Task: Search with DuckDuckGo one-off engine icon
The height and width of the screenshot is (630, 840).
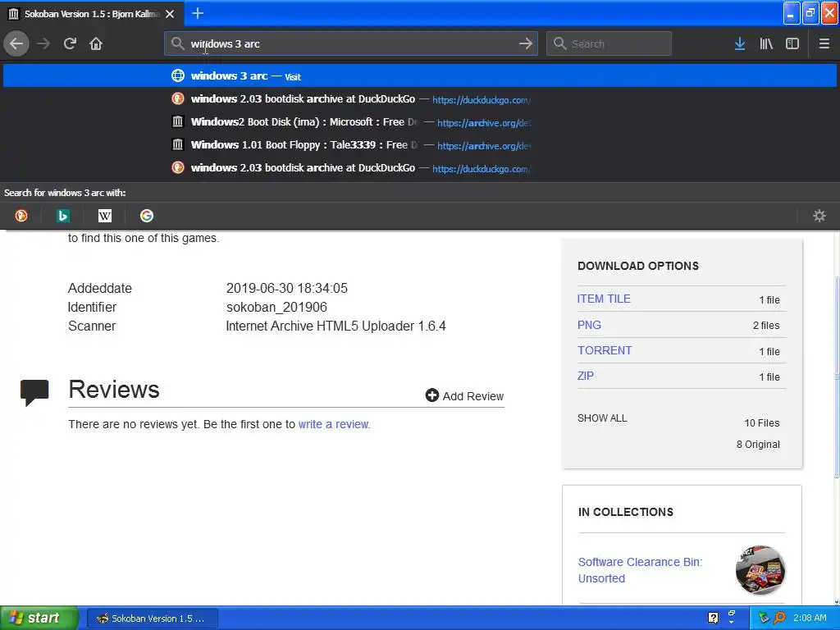Action: coord(21,216)
